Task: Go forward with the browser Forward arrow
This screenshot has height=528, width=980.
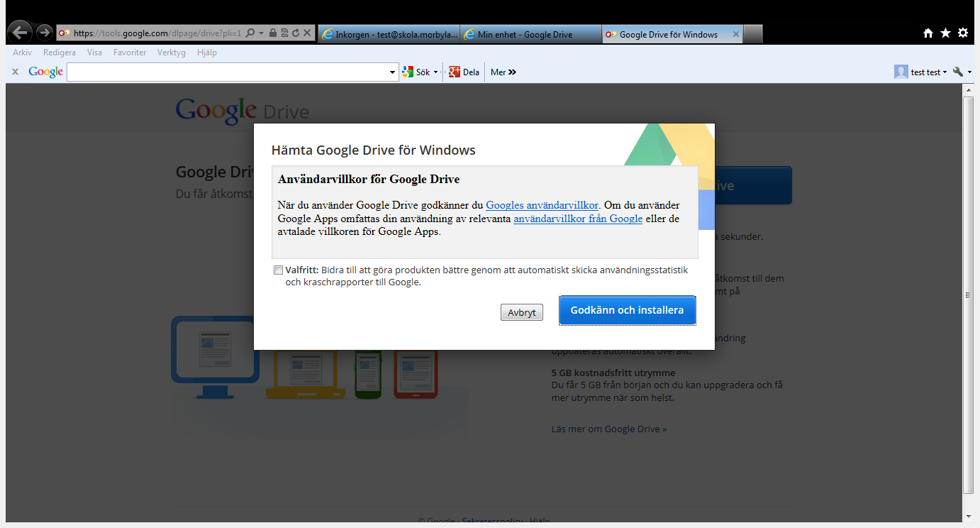Action: (45, 33)
